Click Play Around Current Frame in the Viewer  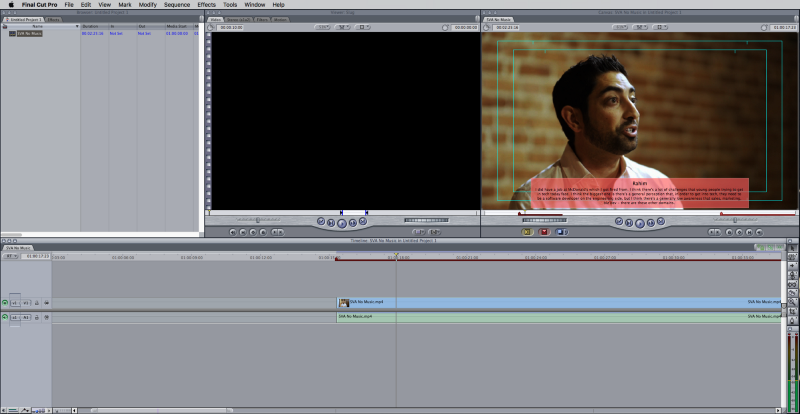click(x=353, y=223)
